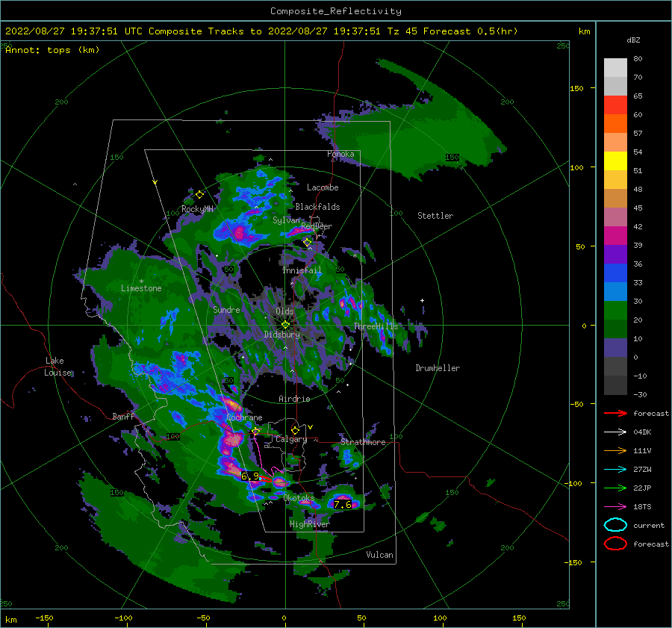Click the Limestone label
This screenshot has width=672, height=628.
pos(141,288)
